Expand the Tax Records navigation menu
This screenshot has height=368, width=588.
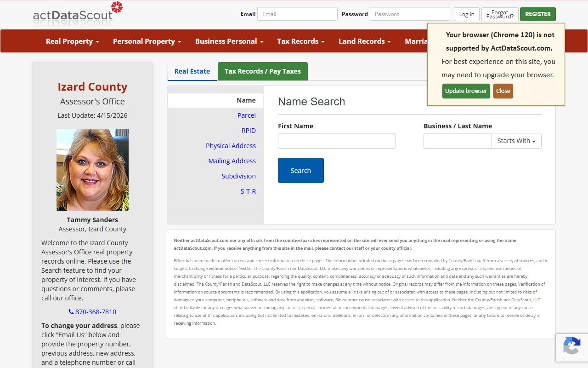(301, 41)
